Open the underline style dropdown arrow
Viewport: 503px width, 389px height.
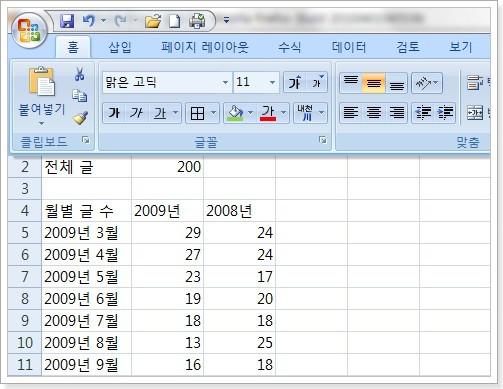point(175,113)
